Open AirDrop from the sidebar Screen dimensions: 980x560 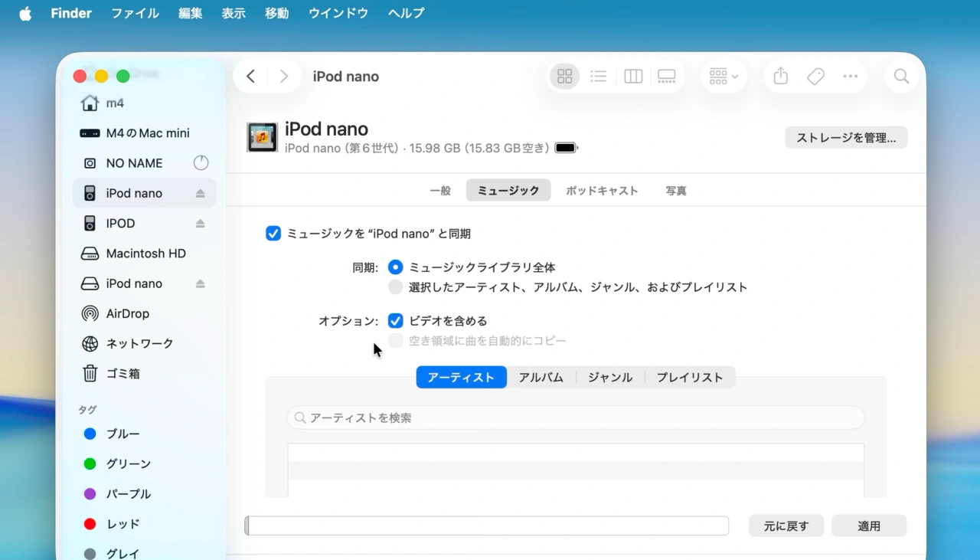(x=144, y=314)
